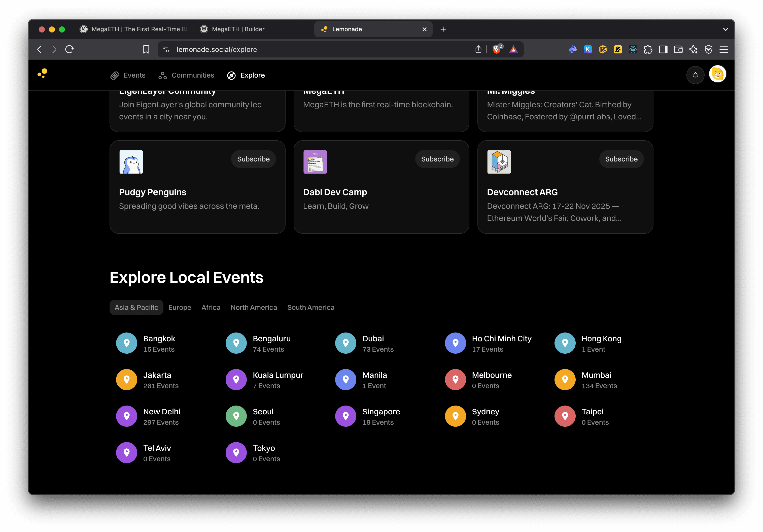This screenshot has width=763, height=532.
Task: Click the Tokyo location pin
Action: [236, 453]
